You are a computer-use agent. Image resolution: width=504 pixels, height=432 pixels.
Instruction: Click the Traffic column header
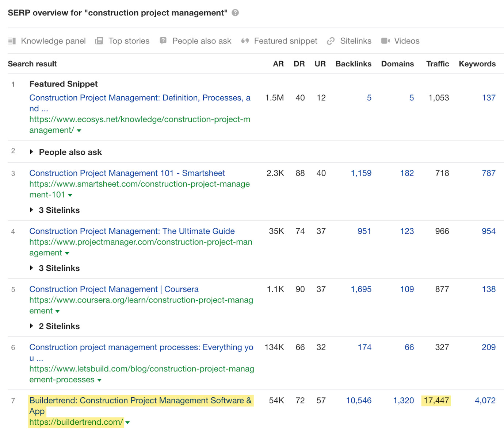coord(437,64)
